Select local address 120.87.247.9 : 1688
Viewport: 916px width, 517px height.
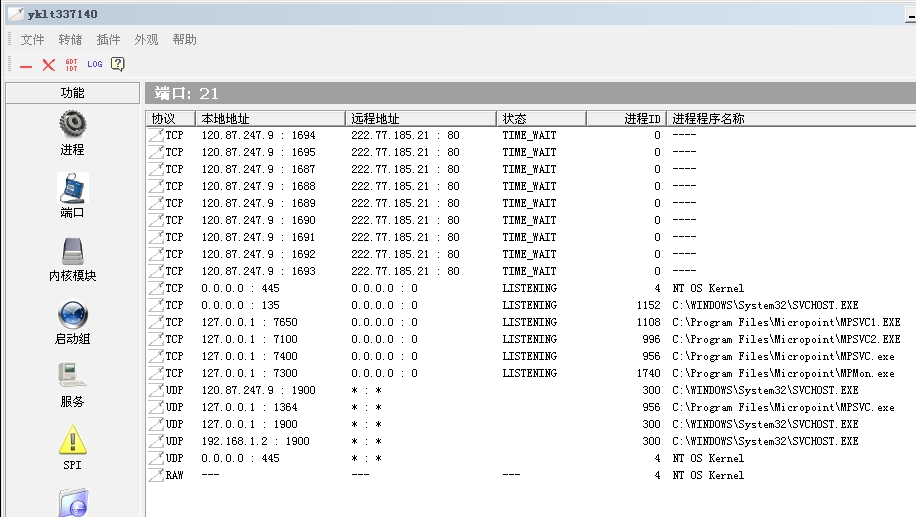pyautogui.click(x=258, y=186)
